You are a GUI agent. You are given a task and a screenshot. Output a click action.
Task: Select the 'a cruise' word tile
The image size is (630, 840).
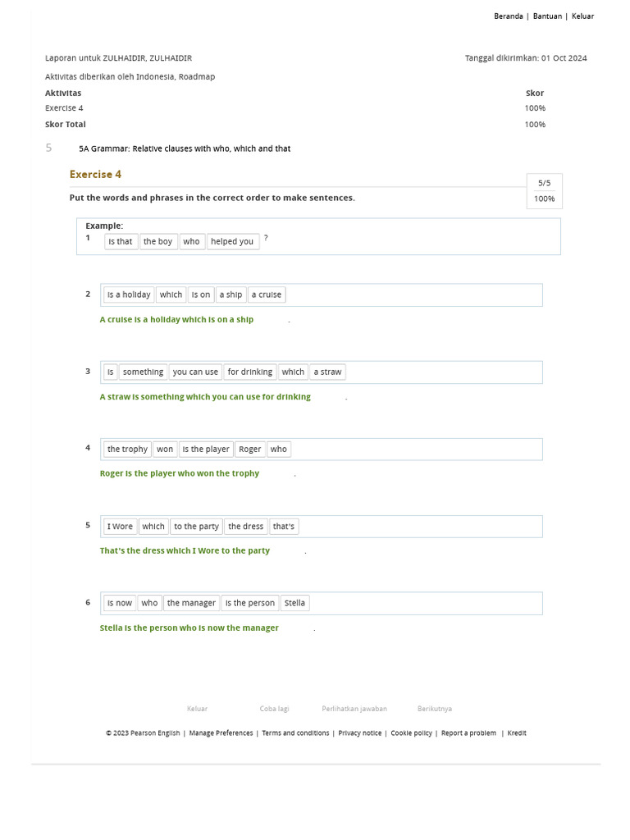[267, 295]
